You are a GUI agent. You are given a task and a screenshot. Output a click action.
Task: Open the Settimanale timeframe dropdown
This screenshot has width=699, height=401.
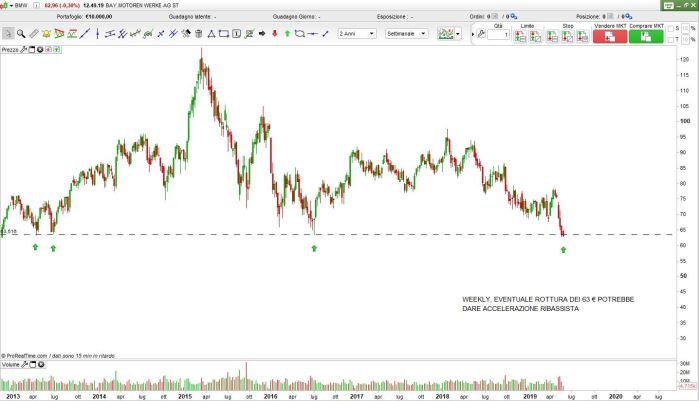pyautogui.click(x=407, y=33)
